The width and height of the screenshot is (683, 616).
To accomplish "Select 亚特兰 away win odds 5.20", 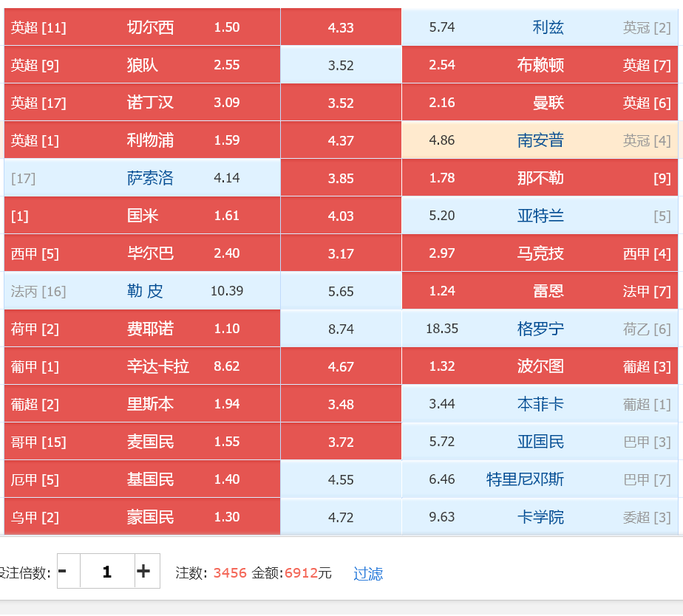I will (540, 216).
